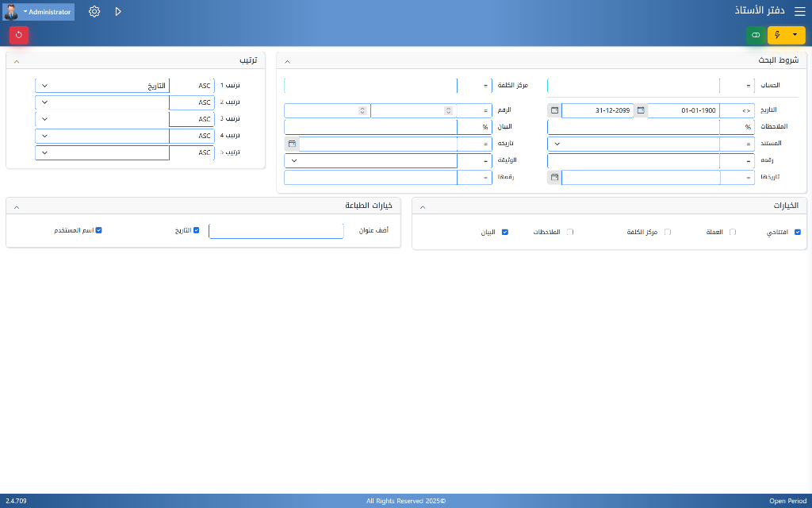Open the ترتيب 1 field dropdown showing التاريخ
The width and height of the screenshot is (812, 508).
(103, 85)
